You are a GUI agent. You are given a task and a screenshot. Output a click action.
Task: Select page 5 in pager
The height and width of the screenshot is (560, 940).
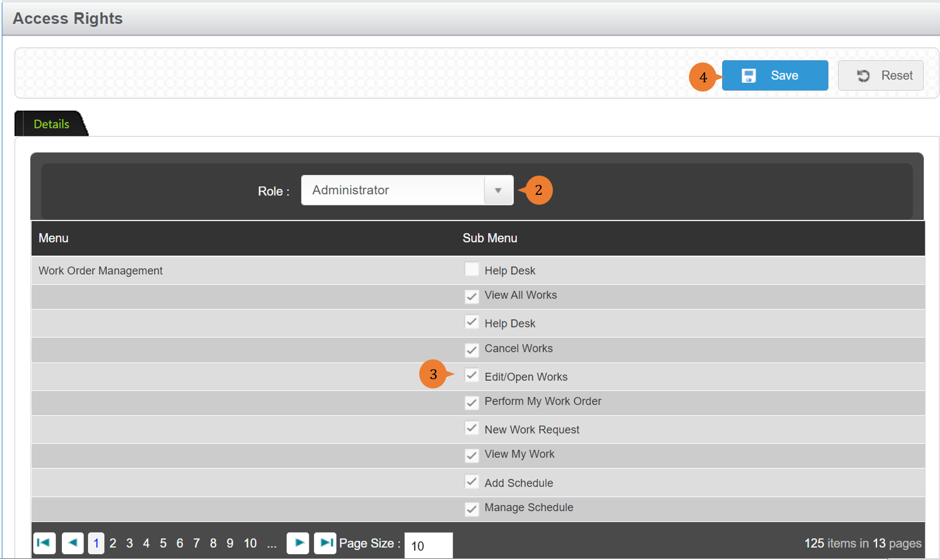[163, 544]
